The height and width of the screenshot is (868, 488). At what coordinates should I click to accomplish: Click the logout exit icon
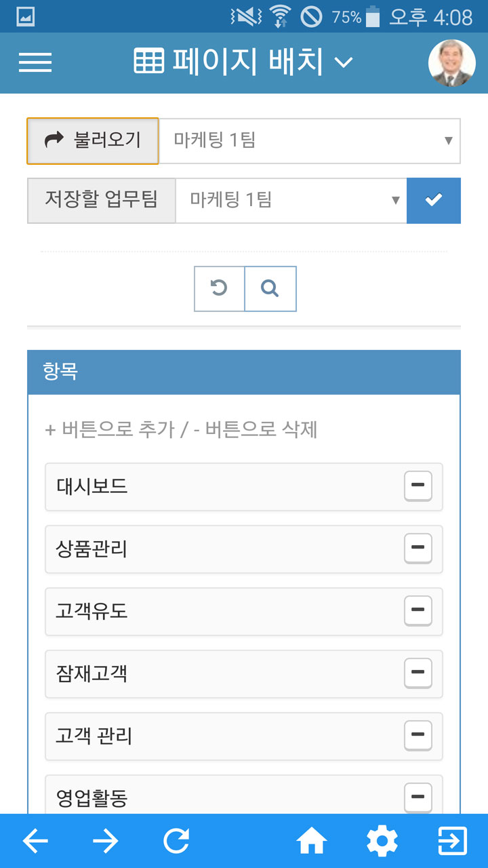coord(453,842)
